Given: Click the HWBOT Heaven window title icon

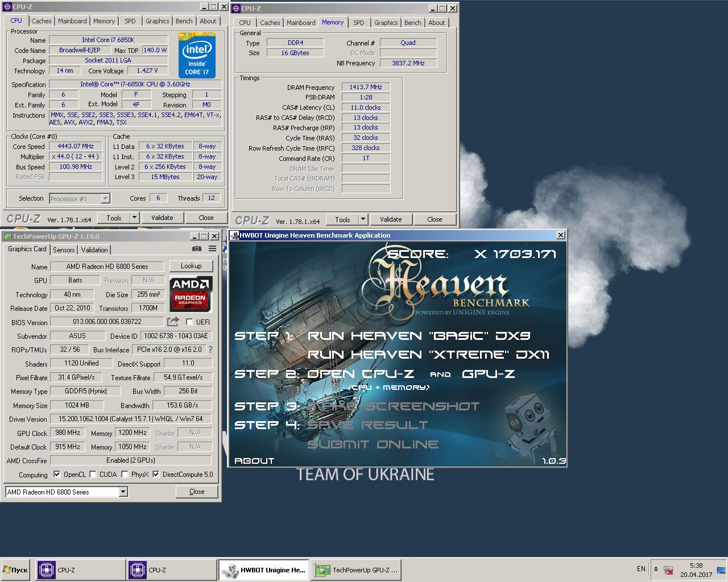Looking at the screenshot, I should tap(234, 235).
